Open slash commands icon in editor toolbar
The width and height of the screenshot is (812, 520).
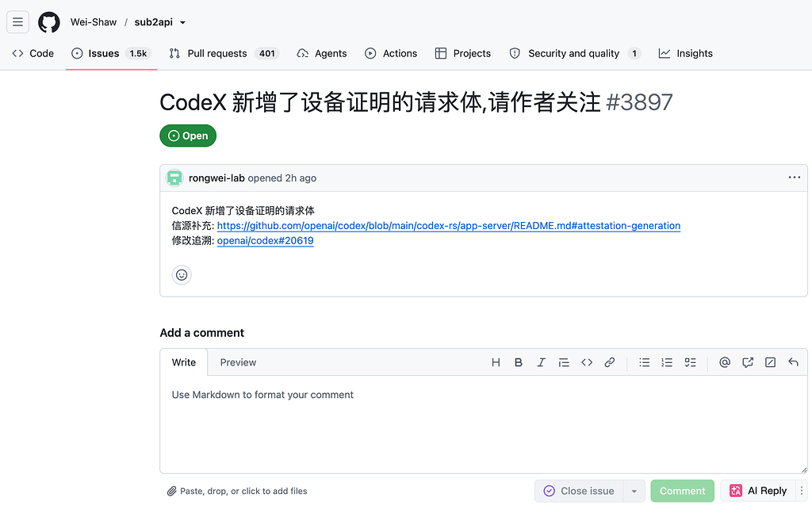[771, 362]
